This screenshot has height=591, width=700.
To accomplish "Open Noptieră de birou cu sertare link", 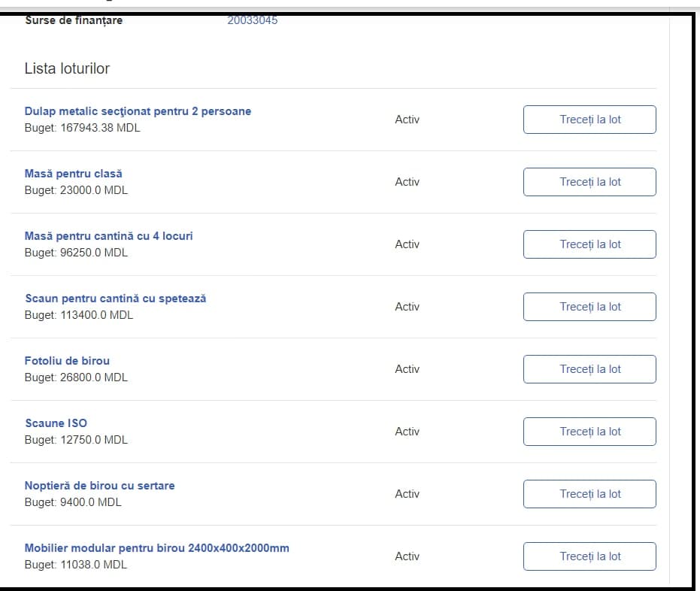I will pos(99,486).
